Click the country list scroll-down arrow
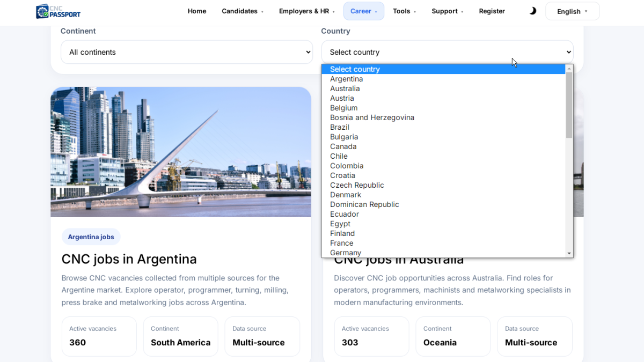Screen dimensions: 644x362 [x=569, y=253]
